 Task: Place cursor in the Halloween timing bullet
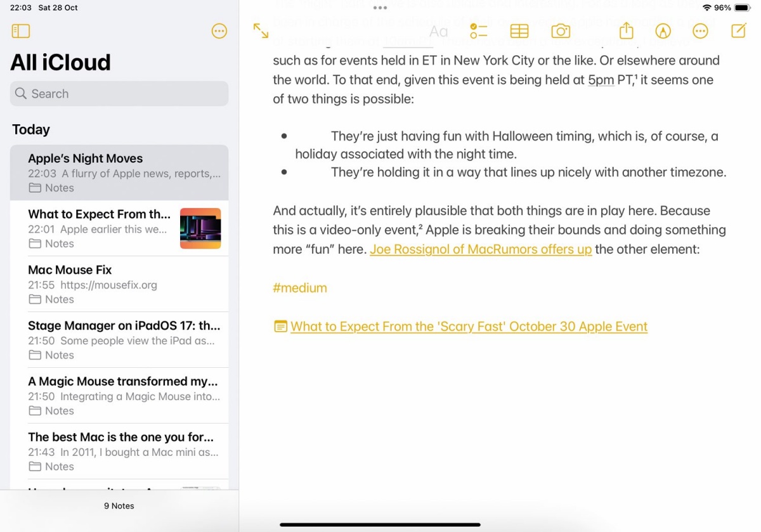coord(507,145)
